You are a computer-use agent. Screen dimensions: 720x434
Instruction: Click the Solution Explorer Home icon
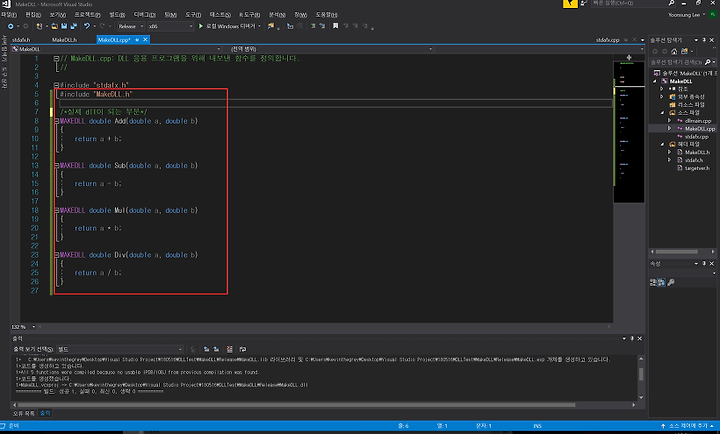click(x=674, y=51)
